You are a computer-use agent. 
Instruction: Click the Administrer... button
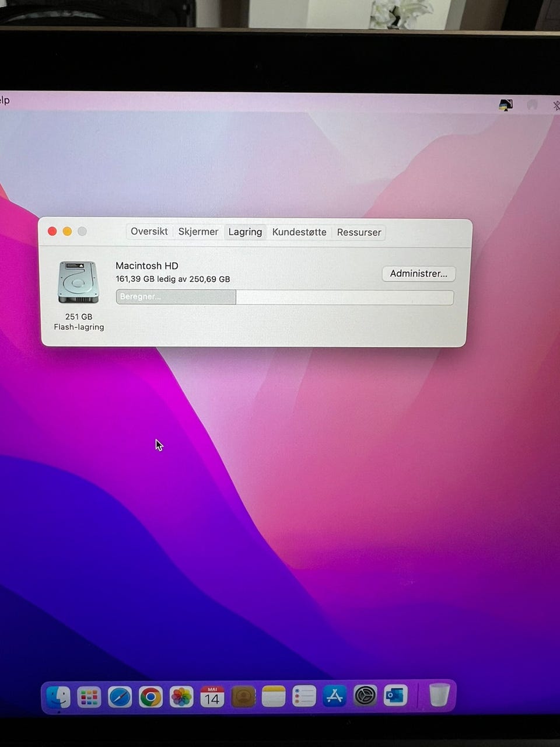418,274
